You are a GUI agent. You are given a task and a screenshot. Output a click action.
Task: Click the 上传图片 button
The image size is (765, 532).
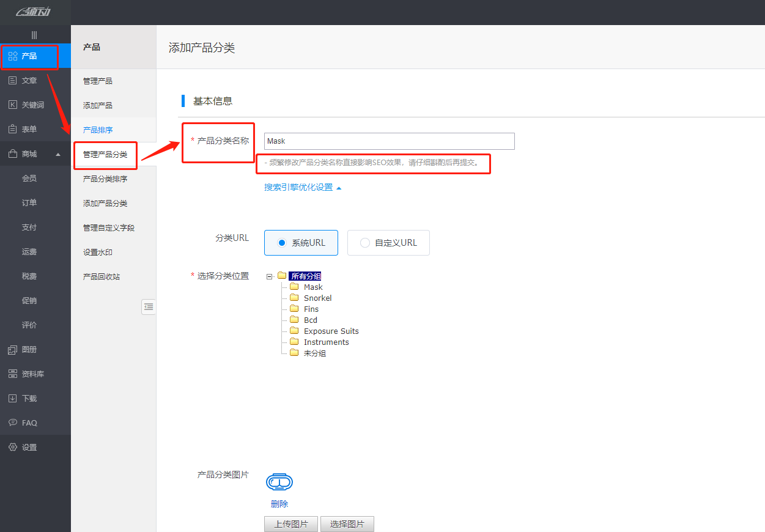(291, 524)
